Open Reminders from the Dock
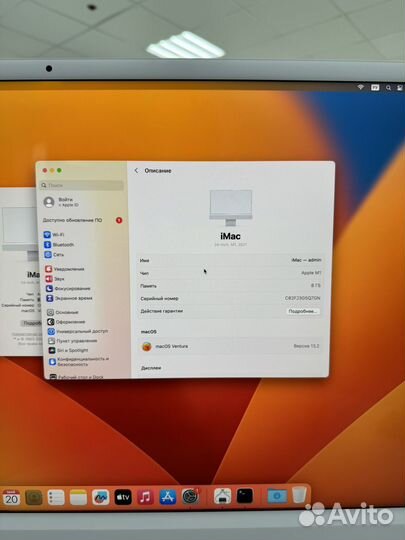405x540 pixels. pos(56,498)
